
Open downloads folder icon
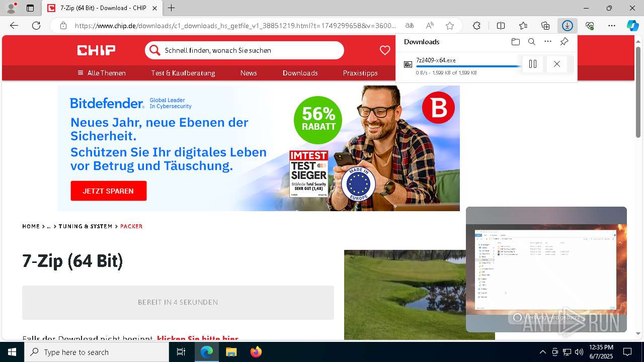click(x=515, y=42)
